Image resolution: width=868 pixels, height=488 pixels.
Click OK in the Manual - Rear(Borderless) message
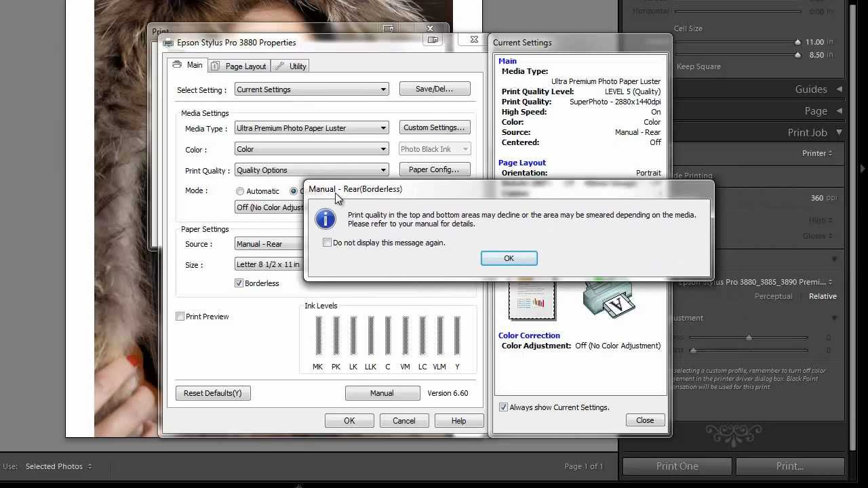pos(509,258)
